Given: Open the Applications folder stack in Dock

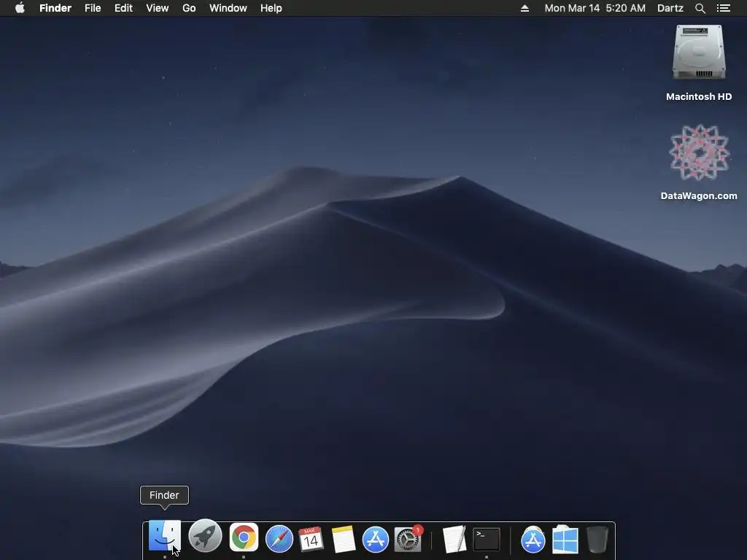Looking at the screenshot, I should (x=533, y=540).
